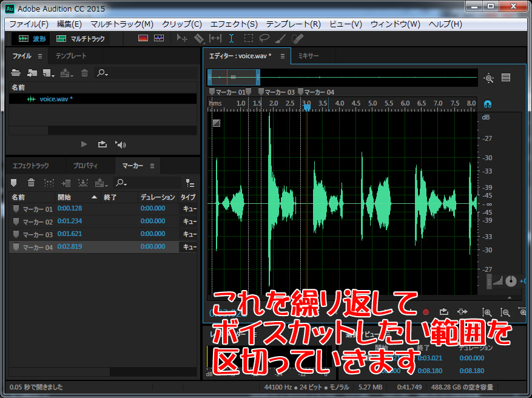Switch to the プロパティ tab
Image resolution: width=532 pixels, height=398 pixels.
pos(85,166)
